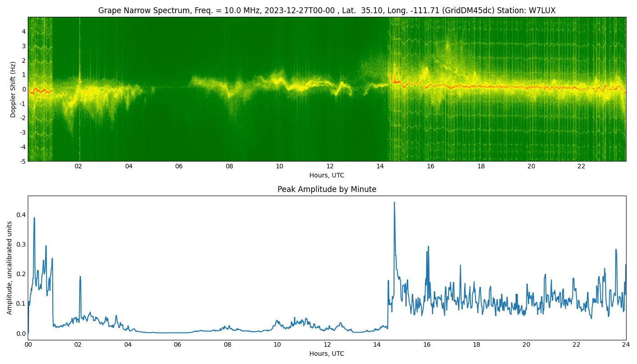
Task: Click the spectrogram hour tick '16'
Action: pos(430,167)
